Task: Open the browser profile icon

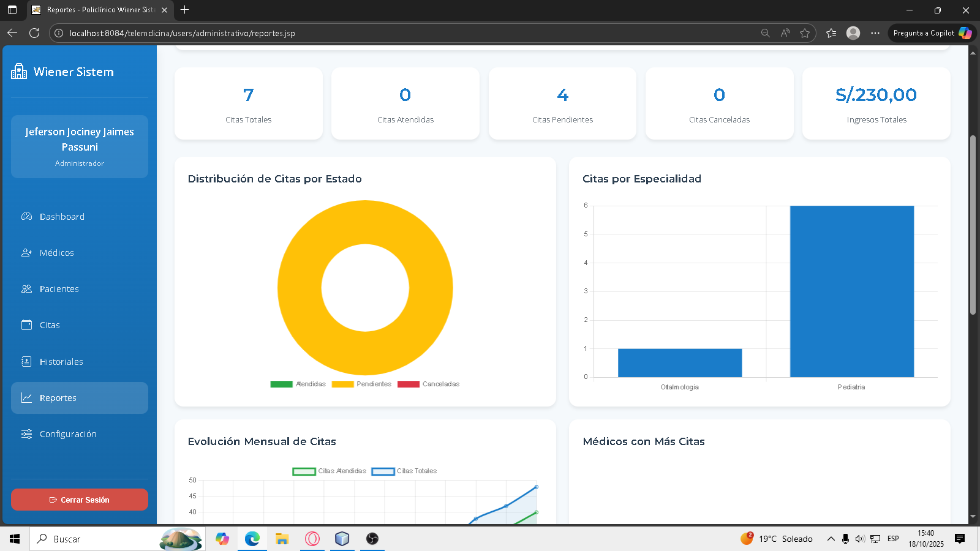Action: [x=853, y=33]
